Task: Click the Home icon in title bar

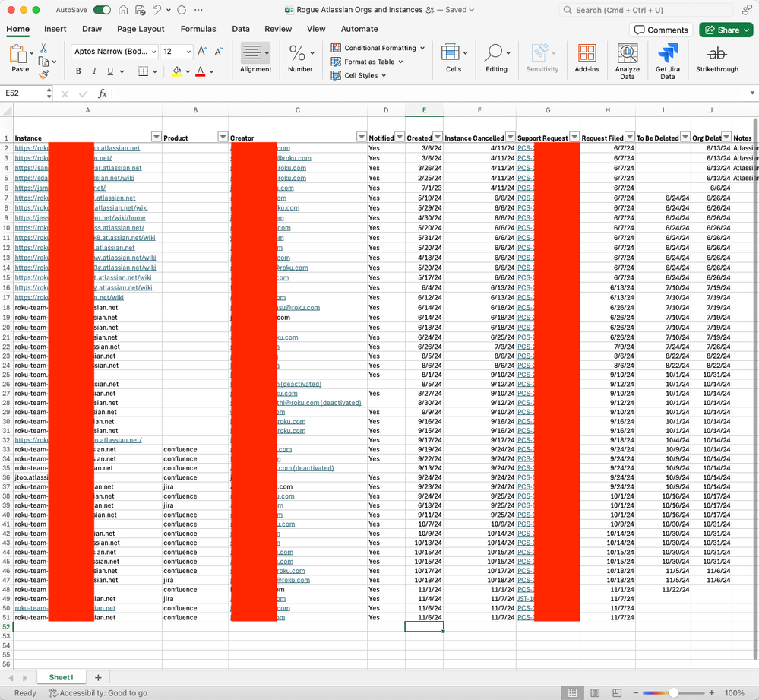Action: (123, 10)
